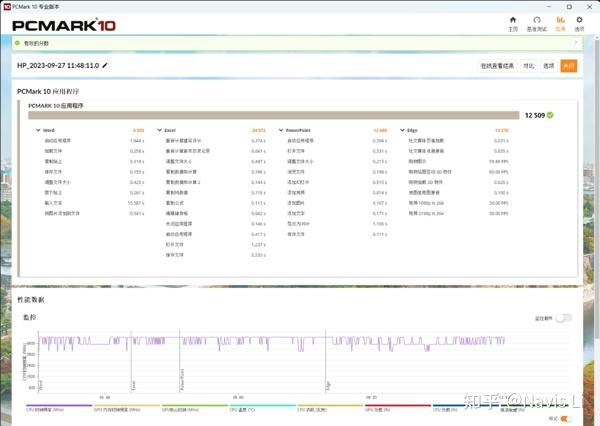This screenshot has width=600, height=426.
Task: Click the Excel value 1.237 s
Action: click(258, 245)
